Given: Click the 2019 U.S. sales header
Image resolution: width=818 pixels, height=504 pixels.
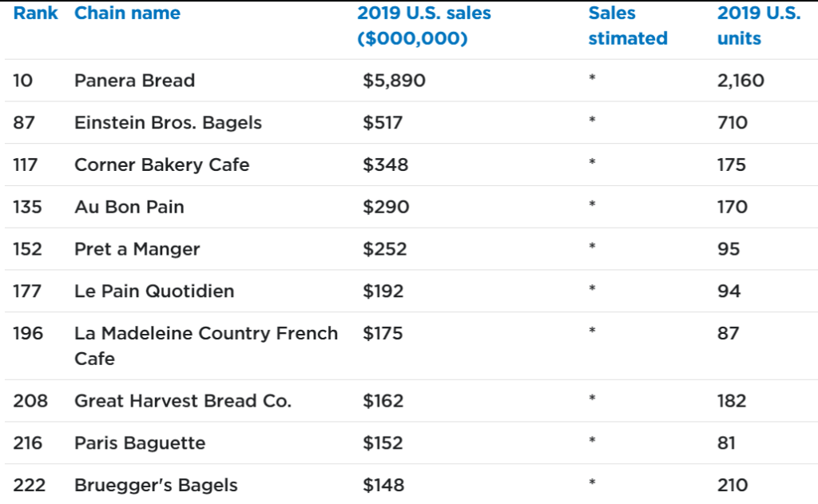Looking at the screenshot, I should pyautogui.click(x=423, y=26).
